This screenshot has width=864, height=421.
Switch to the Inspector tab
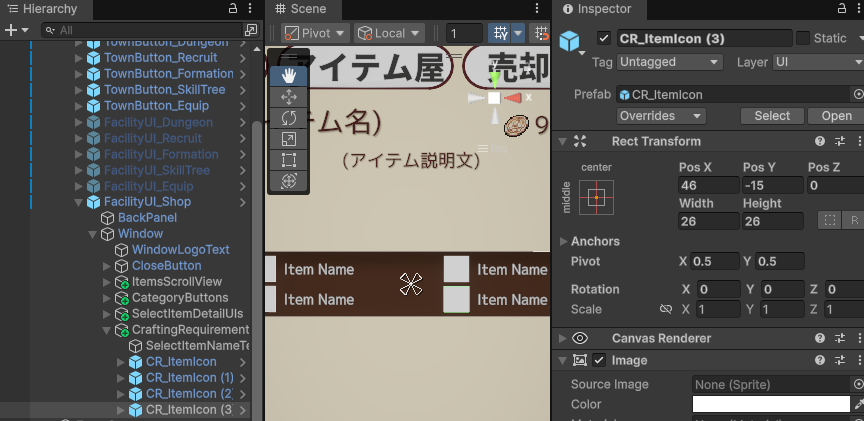602,9
